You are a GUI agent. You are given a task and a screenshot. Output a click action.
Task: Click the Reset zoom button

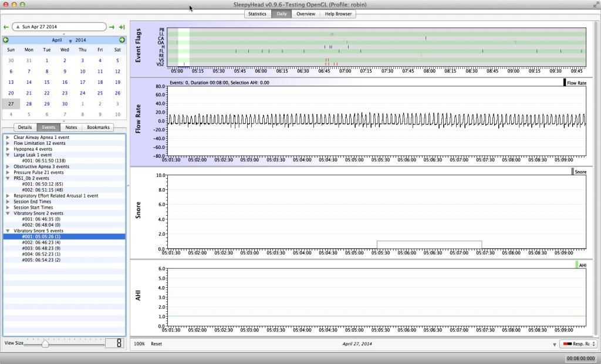tap(156, 344)
